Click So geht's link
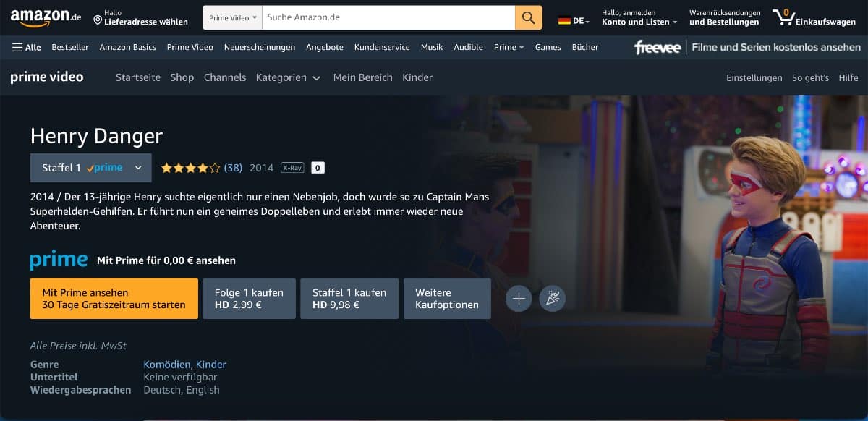 pos(810,77)
